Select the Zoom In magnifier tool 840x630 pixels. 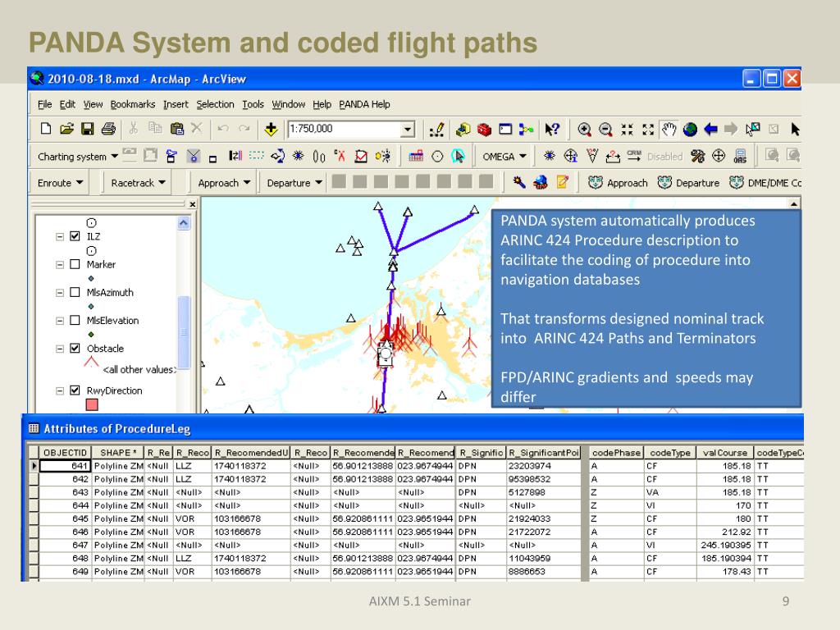[x=584, y=129]
